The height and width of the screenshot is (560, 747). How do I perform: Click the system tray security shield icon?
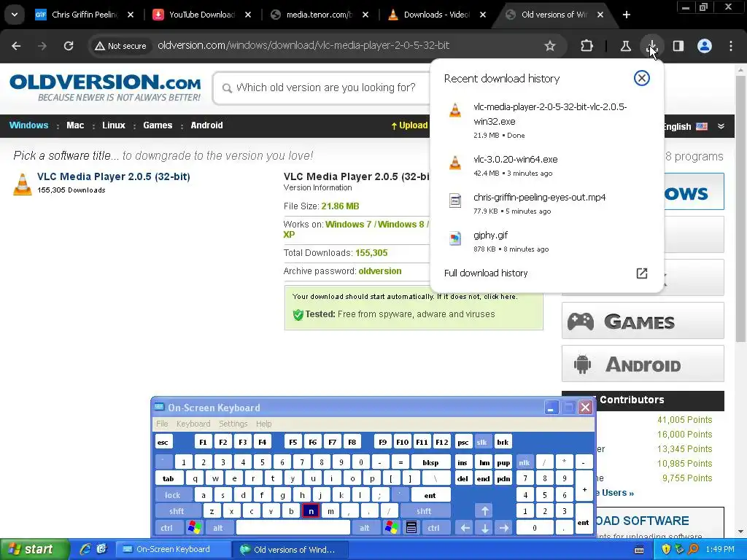pyautogui.click(x=666, y=550)
